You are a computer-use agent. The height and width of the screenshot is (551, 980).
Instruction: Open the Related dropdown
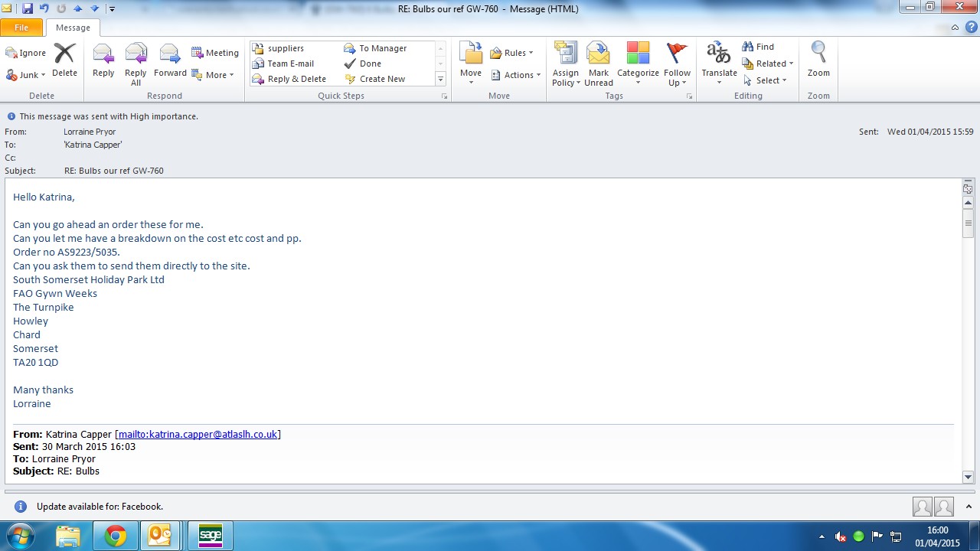click(768, 64)
